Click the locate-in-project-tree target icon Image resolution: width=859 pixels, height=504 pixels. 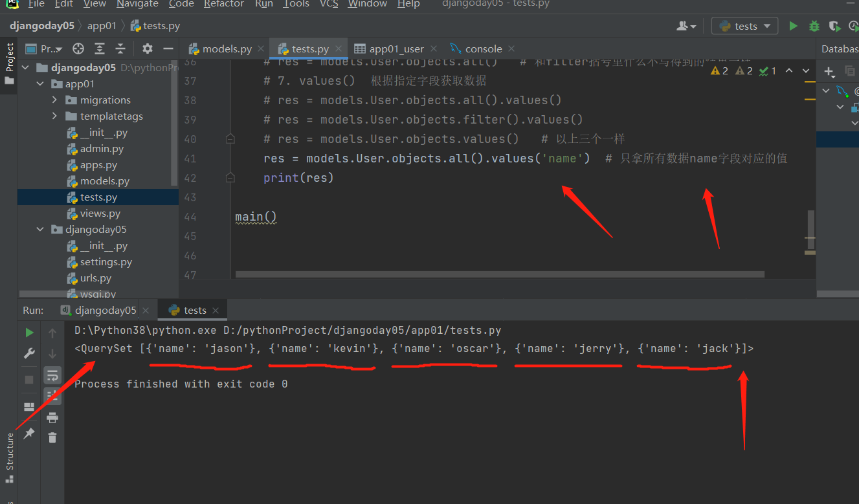pos(78,49)
